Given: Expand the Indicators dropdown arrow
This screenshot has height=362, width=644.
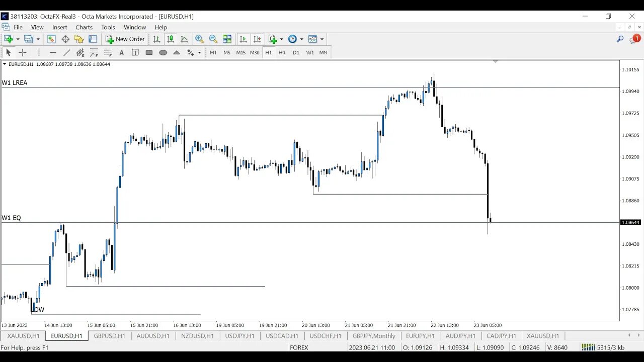Looking at the screenshot, I should pos(282,39).
